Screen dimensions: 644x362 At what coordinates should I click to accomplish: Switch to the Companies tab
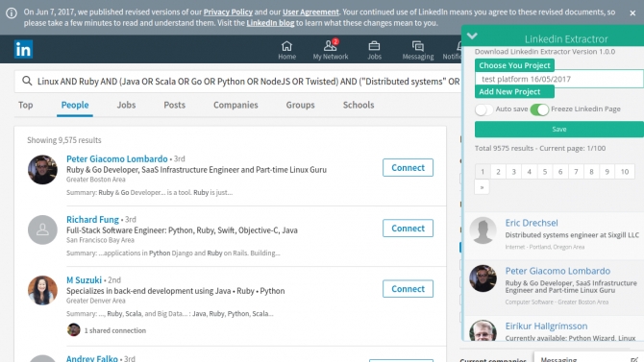click(235, 105)
